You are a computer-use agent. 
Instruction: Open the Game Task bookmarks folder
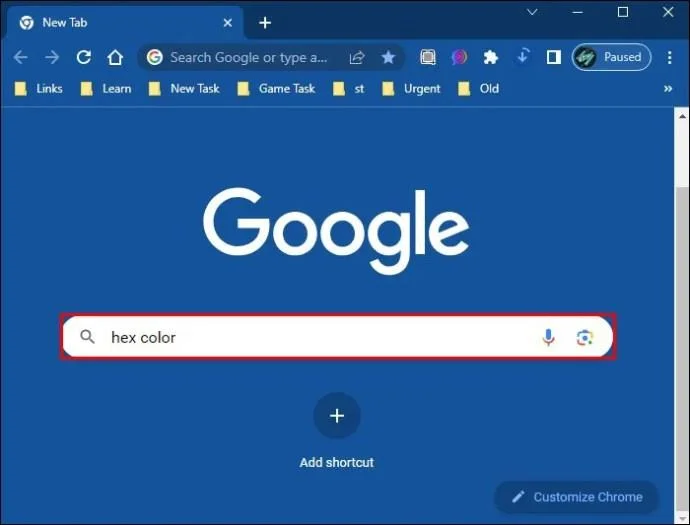click(x=276, y=88)
